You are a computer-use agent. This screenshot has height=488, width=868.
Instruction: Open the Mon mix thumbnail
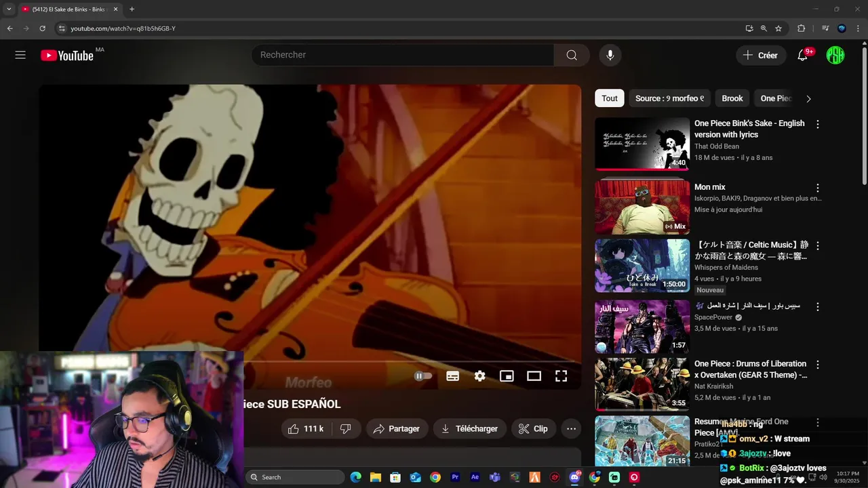pyautogui.click(x=642, y=207)
